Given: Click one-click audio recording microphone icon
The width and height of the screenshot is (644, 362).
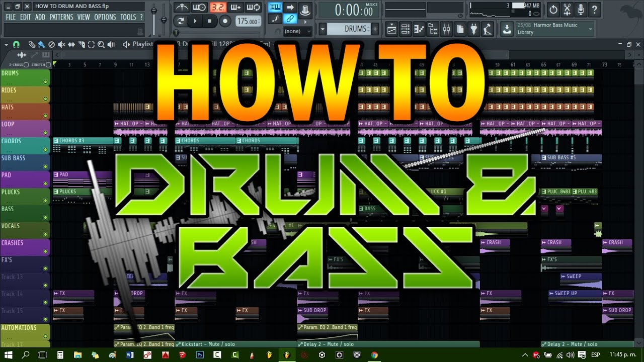Looking at the screenshot, I should 581,9.
